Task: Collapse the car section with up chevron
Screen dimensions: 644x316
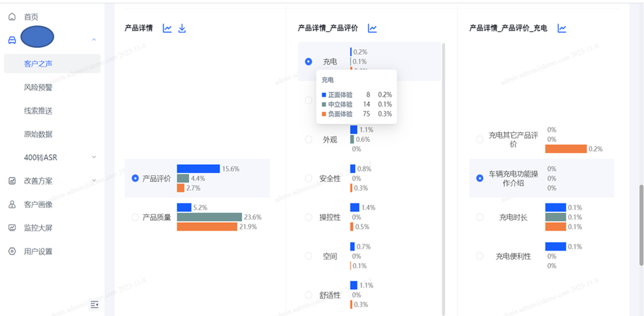Action: click(x=93, y=40)
